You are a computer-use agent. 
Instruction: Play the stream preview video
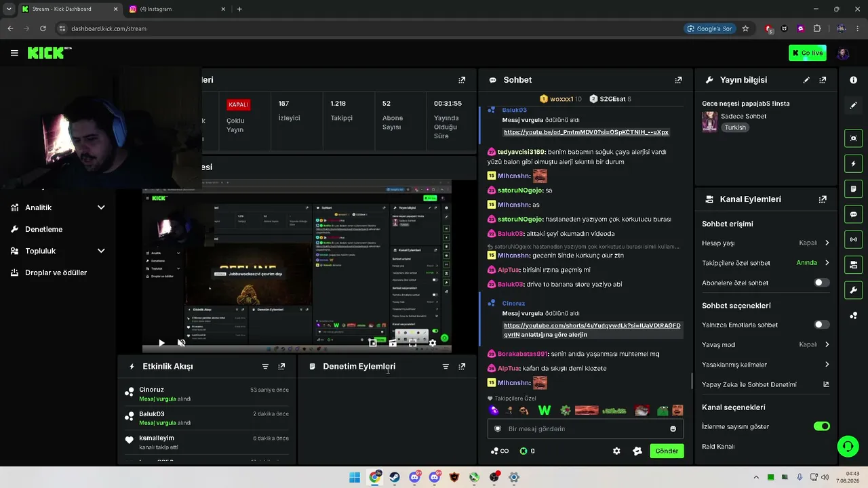(x=161, y=343)
